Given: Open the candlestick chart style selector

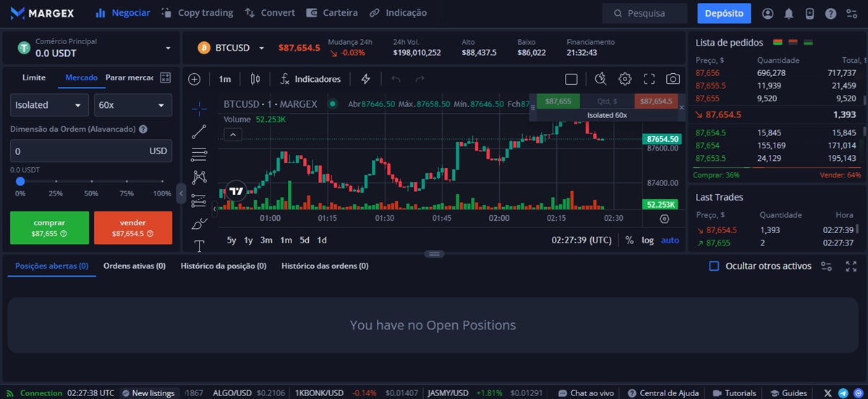Looking at the screenshot, I should click(254, 79).
